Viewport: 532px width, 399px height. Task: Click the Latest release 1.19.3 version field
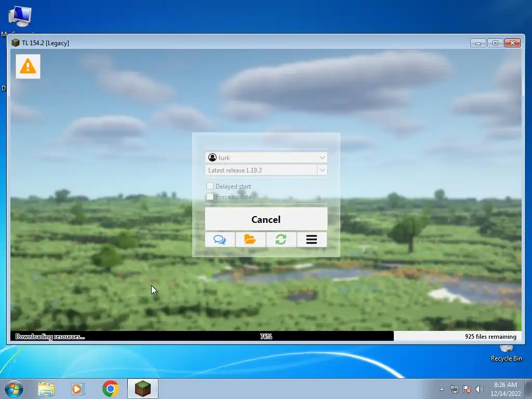pos(261,170)
